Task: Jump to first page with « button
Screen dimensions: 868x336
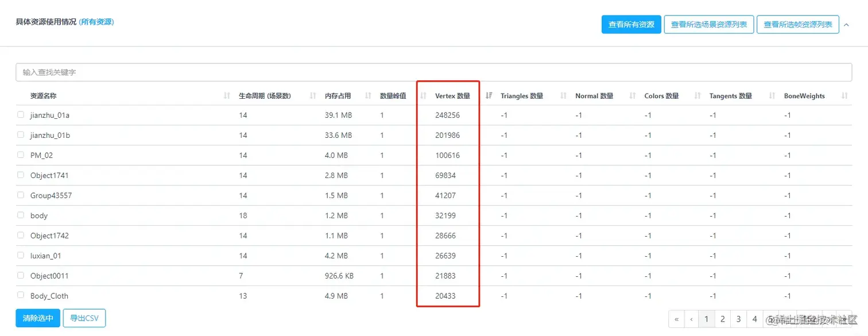Action: [677, 319]
